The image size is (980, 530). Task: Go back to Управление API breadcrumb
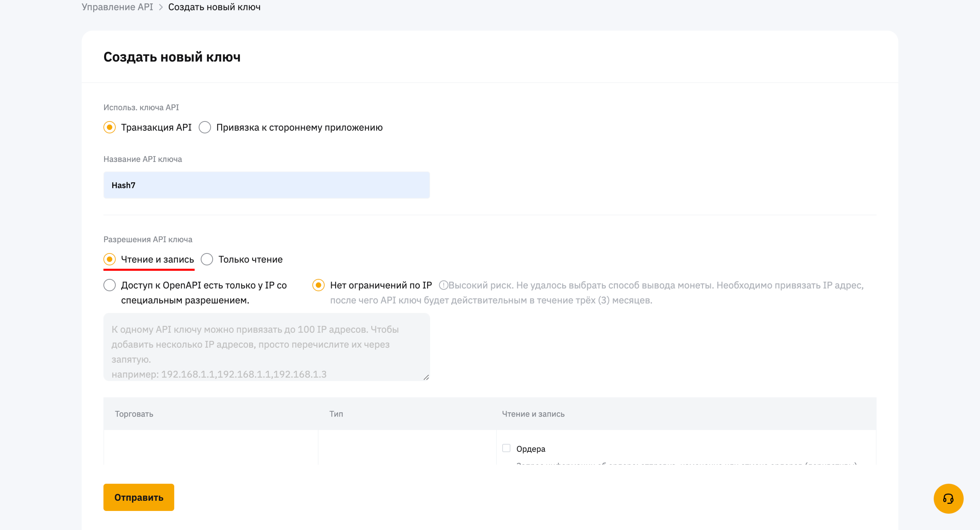[x=117, y=7]
